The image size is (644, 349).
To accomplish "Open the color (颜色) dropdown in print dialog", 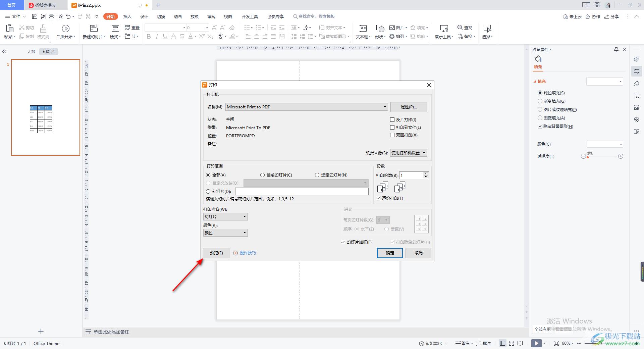I will pyautogui.click(x=225, y=233).
